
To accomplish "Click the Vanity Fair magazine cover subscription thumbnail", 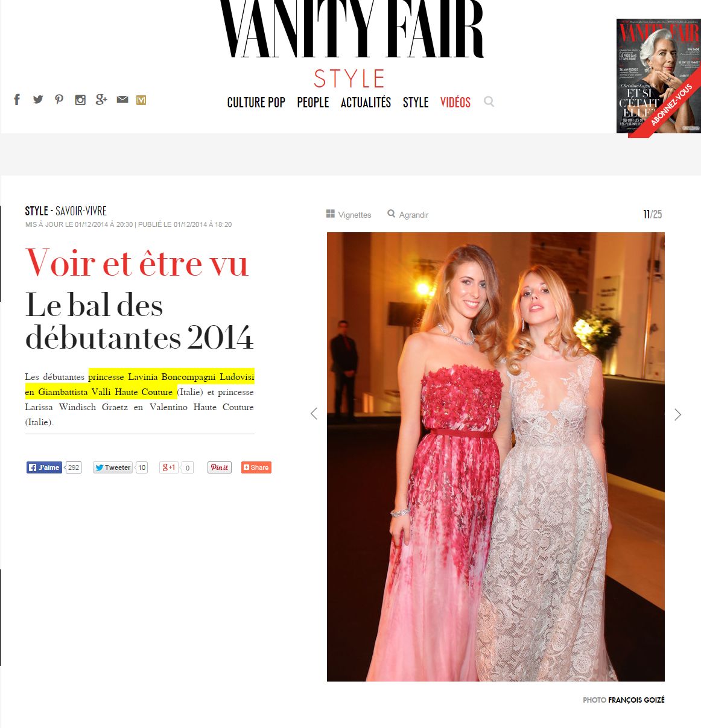I will pyautogui.click(x=658, y=76).
